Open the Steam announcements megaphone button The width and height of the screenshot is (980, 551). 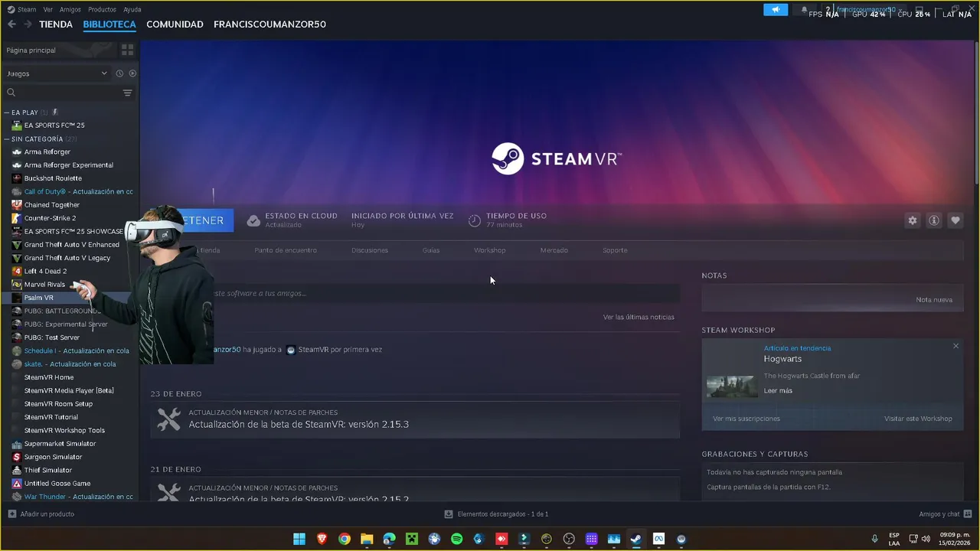tap(776, 10)
